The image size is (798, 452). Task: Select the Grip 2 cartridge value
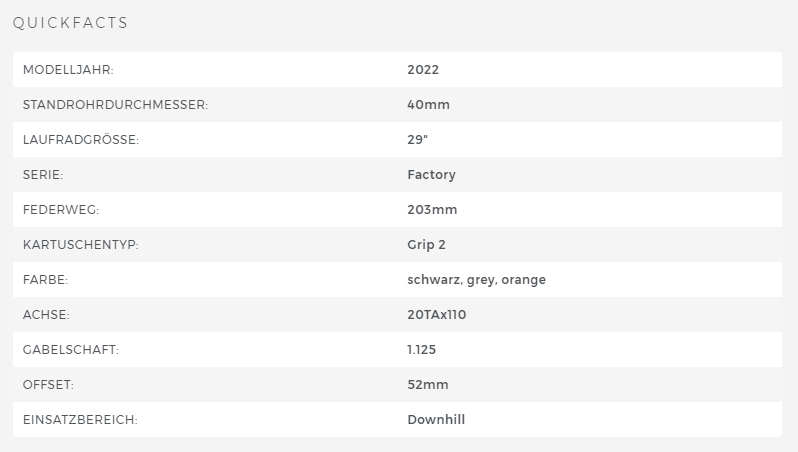point(428,245)
